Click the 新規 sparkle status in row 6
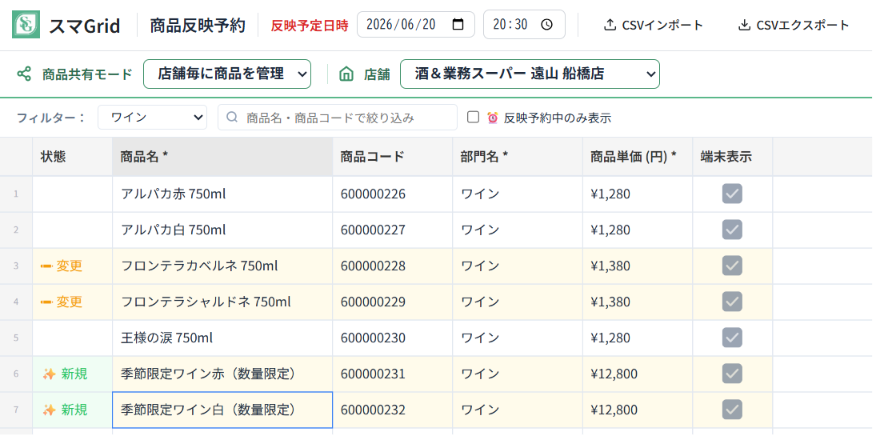The height and width of the screenshot is (435, 873). coord(65,374)
